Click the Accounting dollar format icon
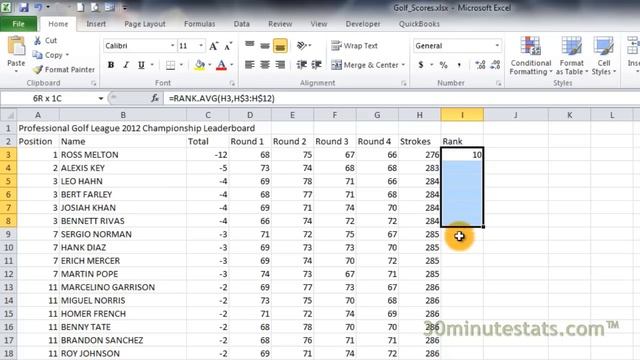The width and height of the screenshot is (640, 360). [421, 64]
